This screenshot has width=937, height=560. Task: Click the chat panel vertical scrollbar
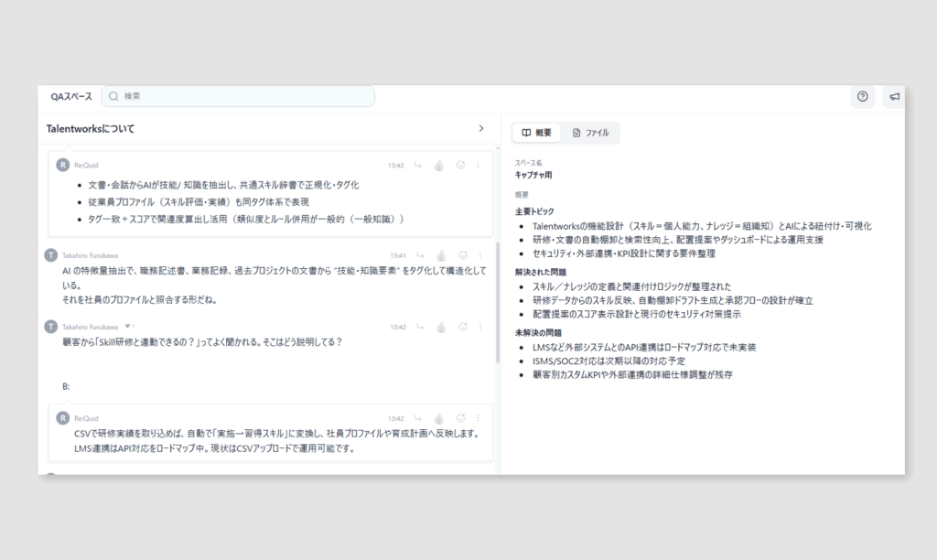point(497,302)
